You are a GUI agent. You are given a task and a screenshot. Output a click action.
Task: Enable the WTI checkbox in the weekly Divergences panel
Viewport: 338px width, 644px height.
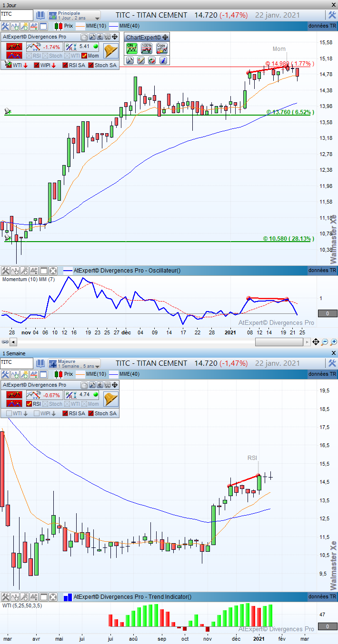coord(9,413)
